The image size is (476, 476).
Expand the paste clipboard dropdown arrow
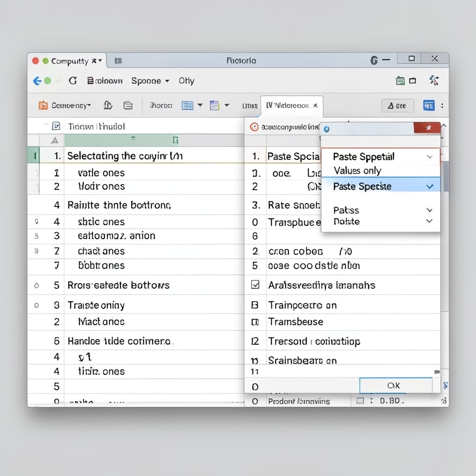227,105
